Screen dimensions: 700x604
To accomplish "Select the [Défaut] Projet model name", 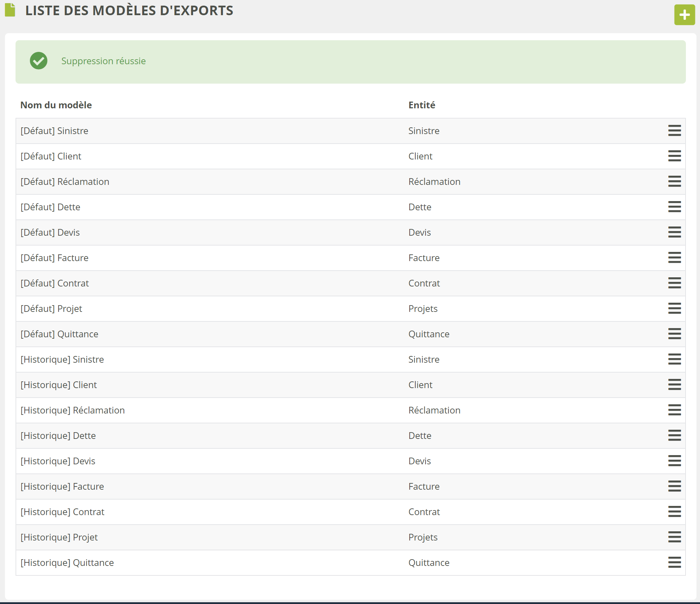I will point(51,309).
